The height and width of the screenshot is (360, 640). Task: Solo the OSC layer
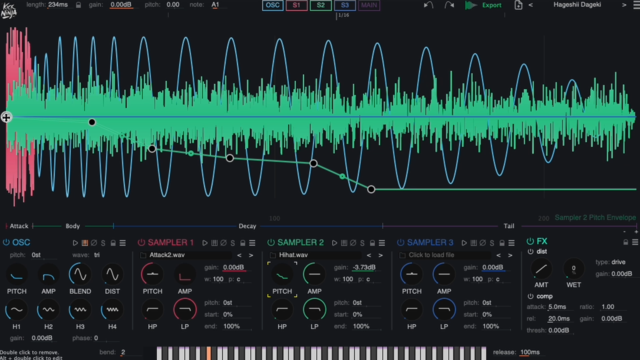tap(103, 243)
